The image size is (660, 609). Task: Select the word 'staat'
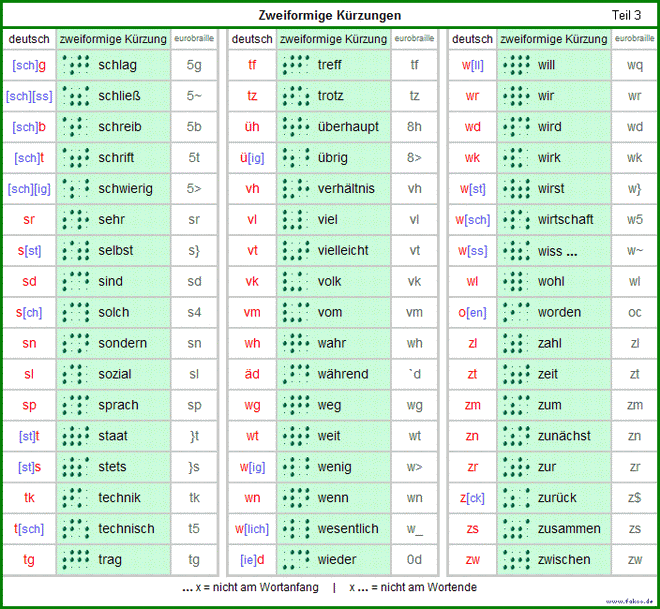[112, 436]
